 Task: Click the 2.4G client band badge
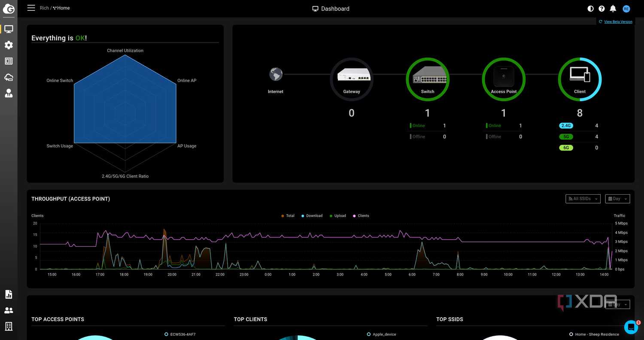(566, 126)
